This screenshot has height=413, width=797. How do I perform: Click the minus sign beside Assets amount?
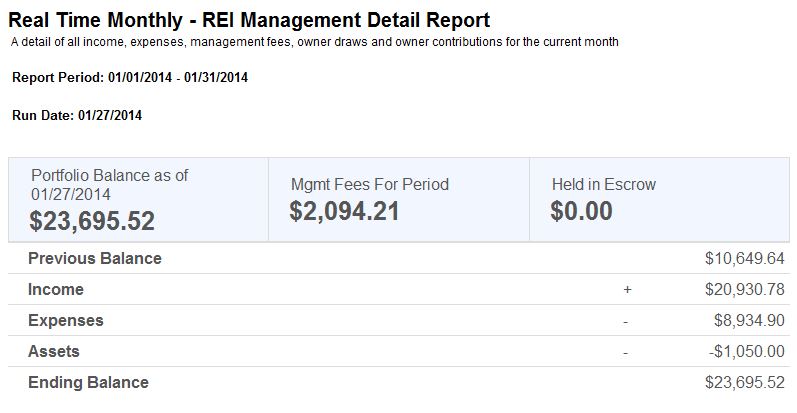626,353
